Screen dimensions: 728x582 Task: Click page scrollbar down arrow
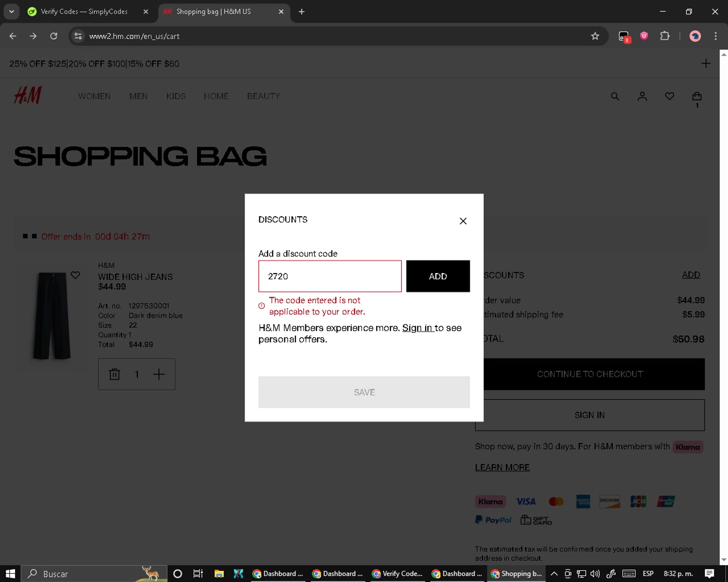point(724,560)
